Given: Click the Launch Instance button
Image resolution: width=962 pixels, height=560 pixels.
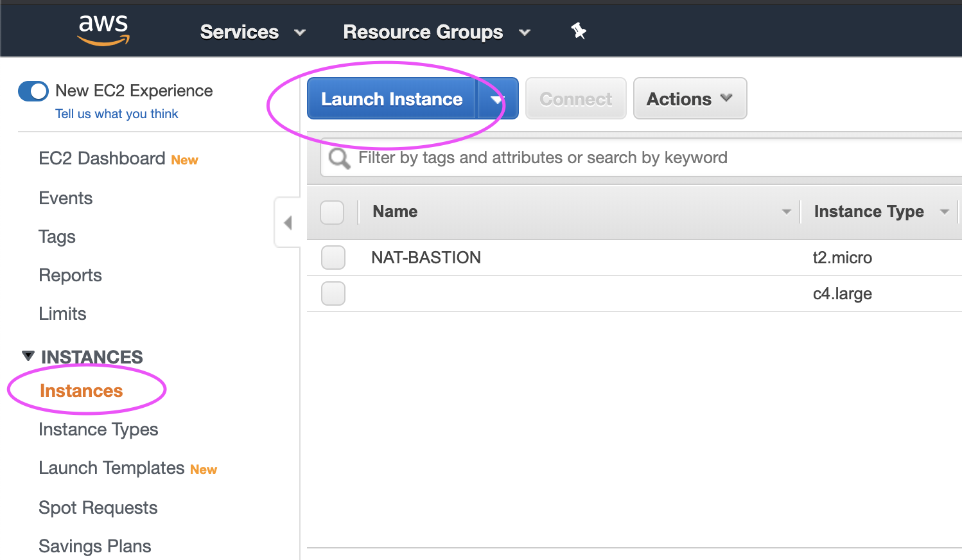Looking at the screenshot, I should pyautogui.click(x=392, y=99).
